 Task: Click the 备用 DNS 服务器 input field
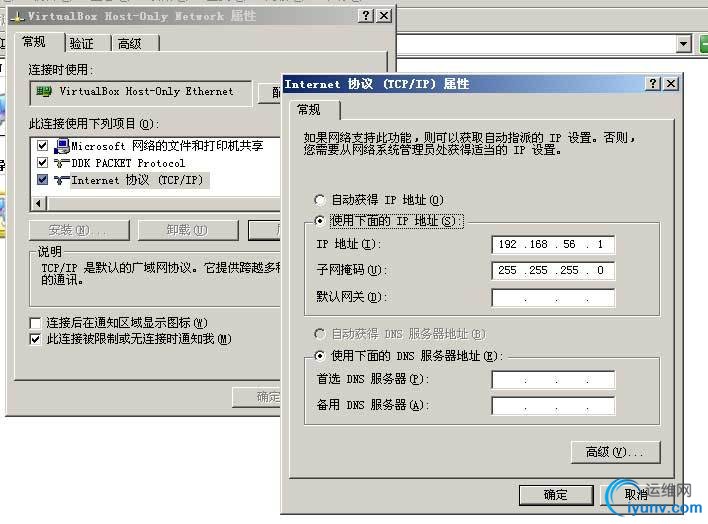point(553,406)
